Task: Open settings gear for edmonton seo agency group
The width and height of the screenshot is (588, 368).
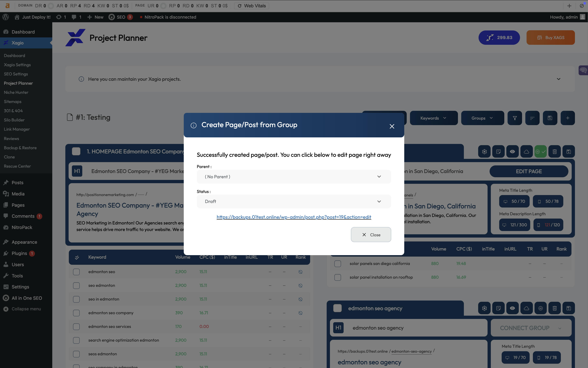Action: point(484,308)
